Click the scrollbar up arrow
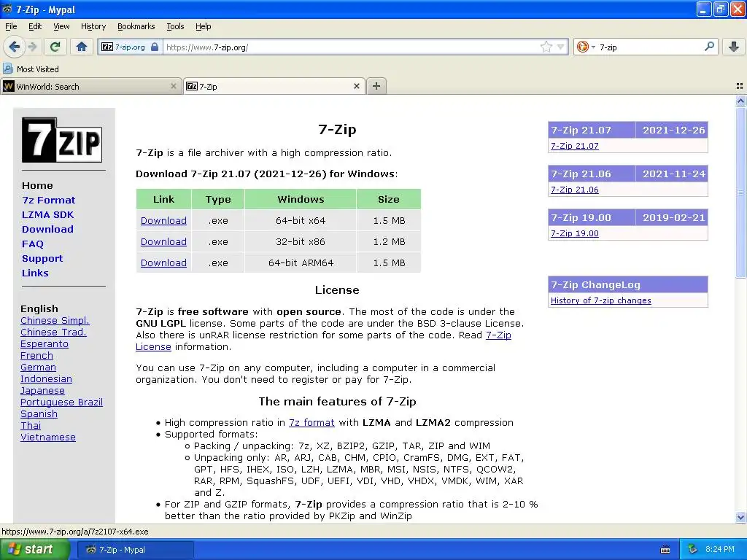The height and width of the screenshot is (560, 747). [x=740, y=101]
